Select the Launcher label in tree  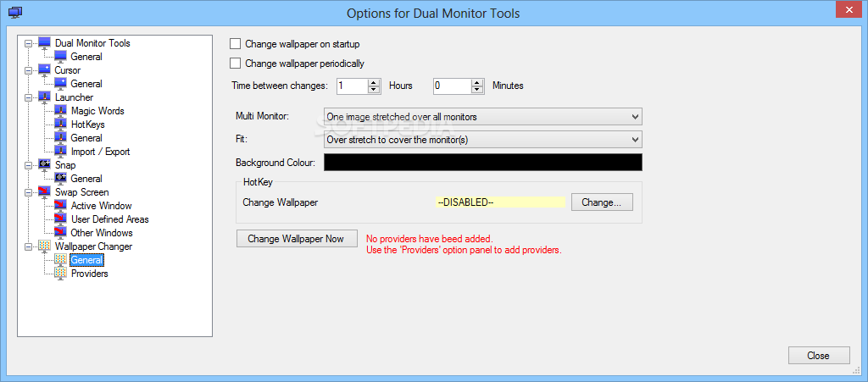[74, 97]
